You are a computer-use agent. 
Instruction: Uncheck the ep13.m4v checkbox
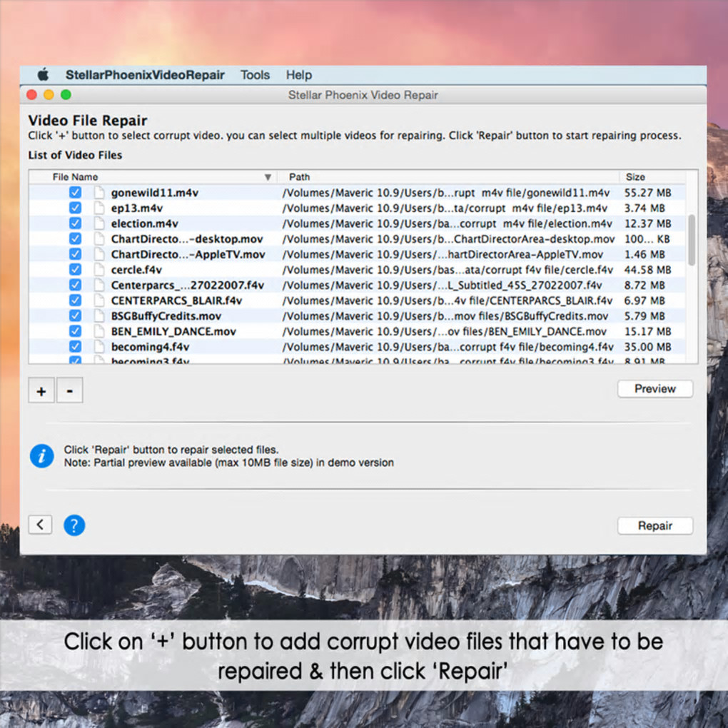tap(75, 208)
